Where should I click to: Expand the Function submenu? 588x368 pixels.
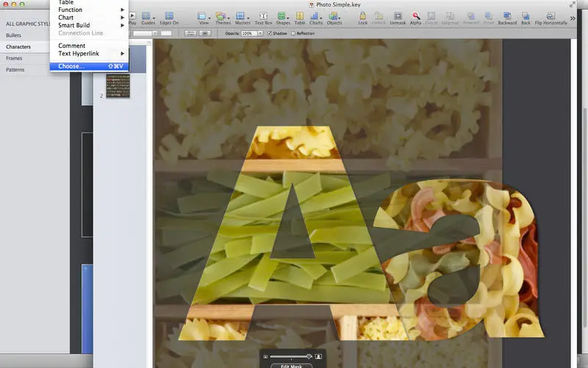[90, 10]
